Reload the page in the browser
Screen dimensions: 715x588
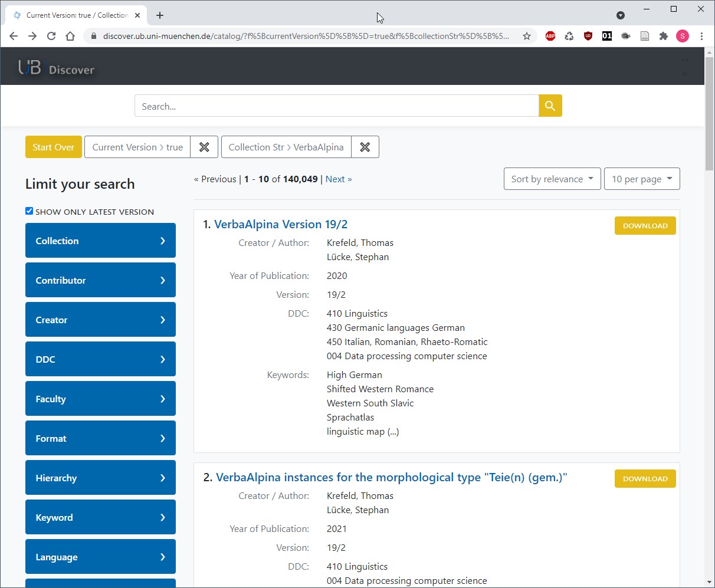(51, 36)
